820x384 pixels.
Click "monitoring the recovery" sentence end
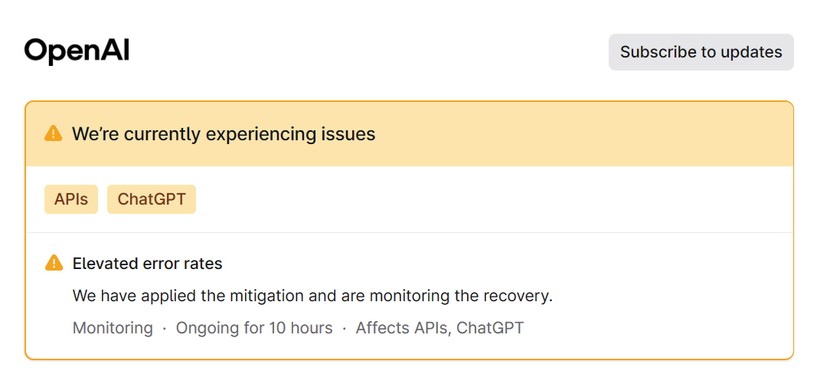coord(461,296)
